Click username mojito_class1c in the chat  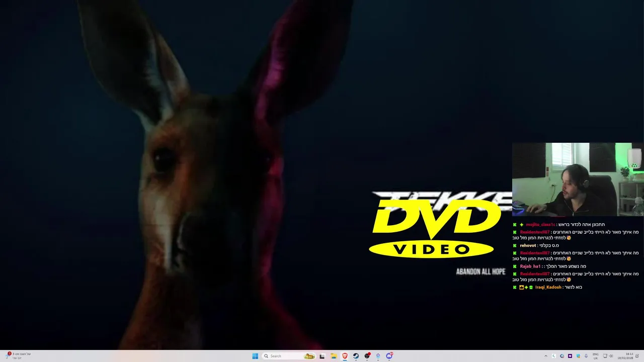coord(540,225)
